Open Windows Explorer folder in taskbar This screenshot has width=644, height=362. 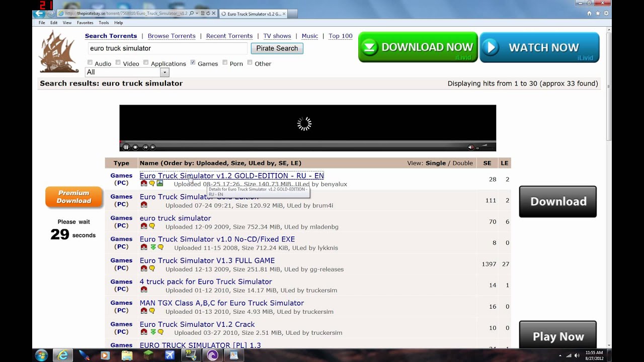click(127, 355)
